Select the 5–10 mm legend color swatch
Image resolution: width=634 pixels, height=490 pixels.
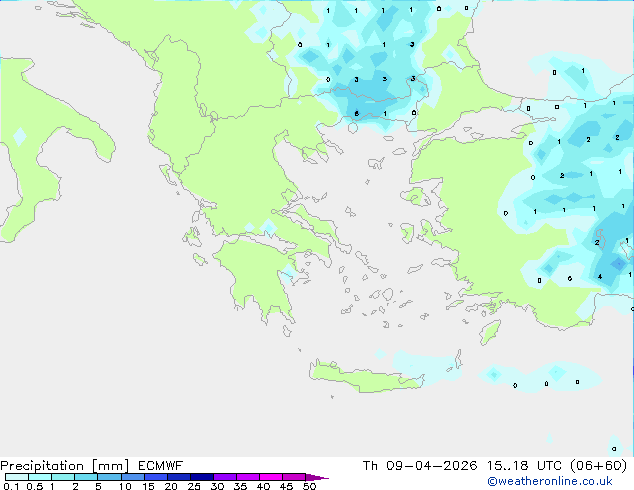click(x=110, y=477)
